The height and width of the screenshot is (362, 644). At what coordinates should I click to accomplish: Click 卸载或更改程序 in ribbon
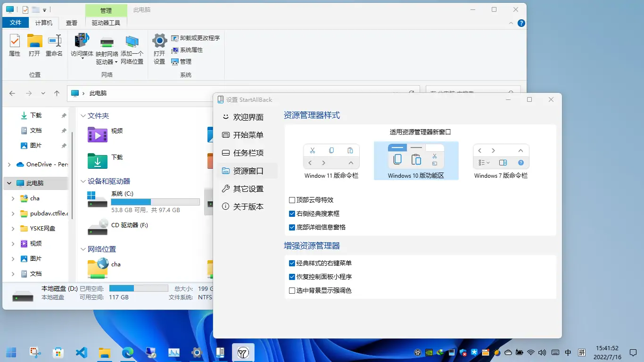click(195, 38)
